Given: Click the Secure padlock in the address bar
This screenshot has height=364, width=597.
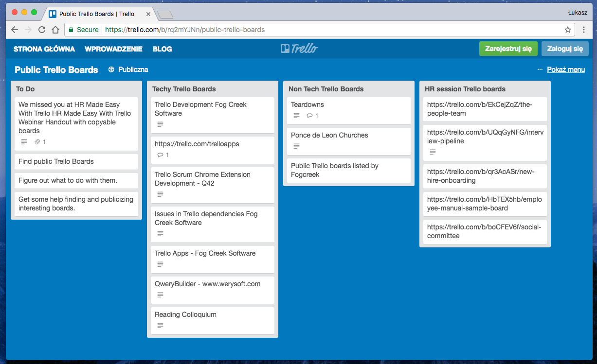Looking at the screenshot, I should click(x=72, y=30).
